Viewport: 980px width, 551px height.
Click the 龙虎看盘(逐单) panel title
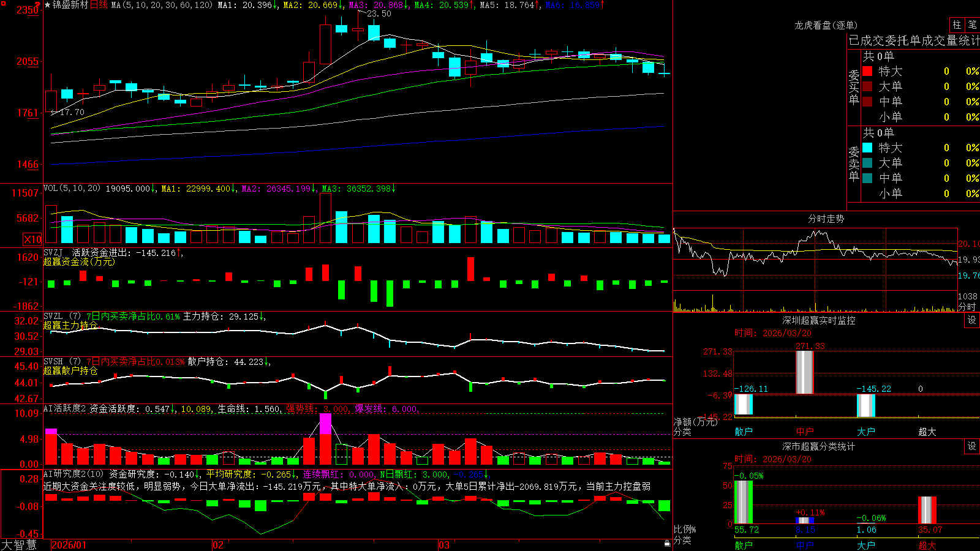826,25
